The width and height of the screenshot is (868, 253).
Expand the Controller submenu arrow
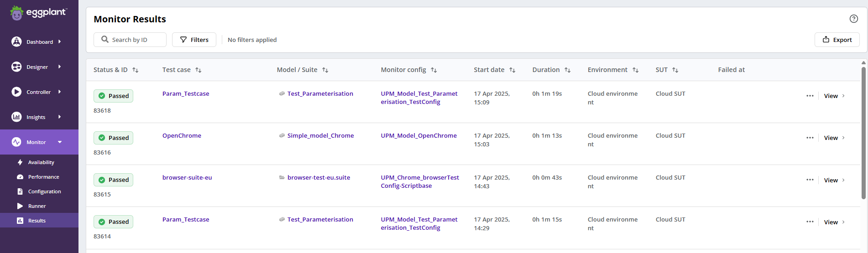click(60, 92)
